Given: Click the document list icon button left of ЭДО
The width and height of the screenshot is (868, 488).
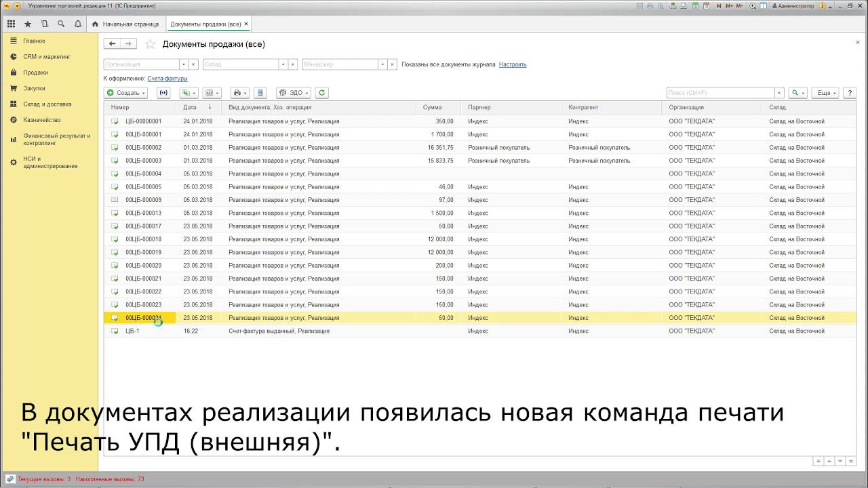Looking at the screenshot, I should 262,93.
